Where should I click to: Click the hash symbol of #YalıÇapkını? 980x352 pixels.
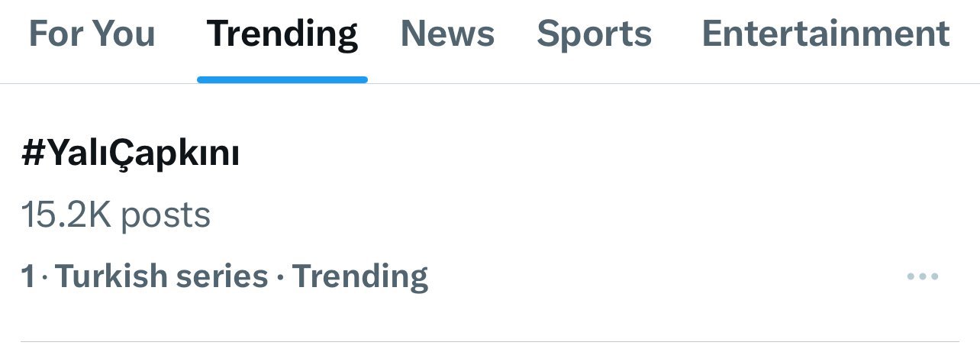(31, 155)
